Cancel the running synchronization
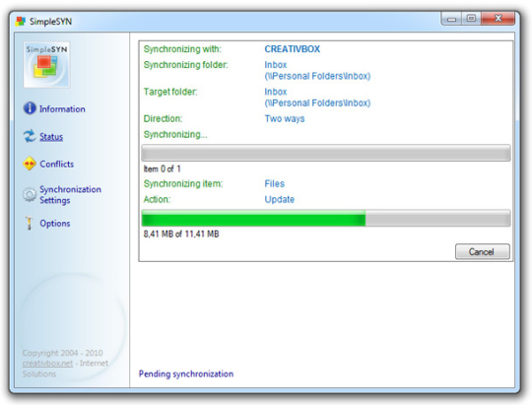This screenshot has width=532, height=405. (482, 251)
